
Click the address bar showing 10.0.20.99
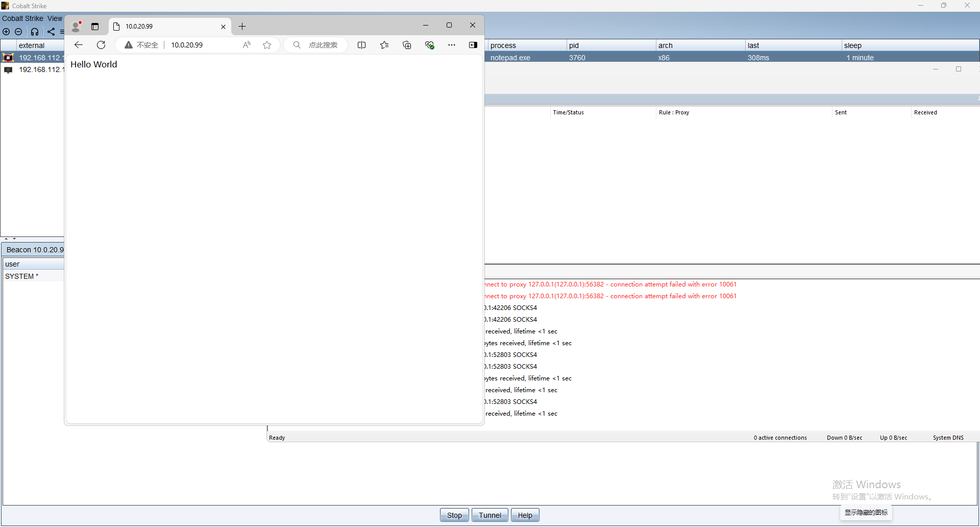click(x=187, y=45)
